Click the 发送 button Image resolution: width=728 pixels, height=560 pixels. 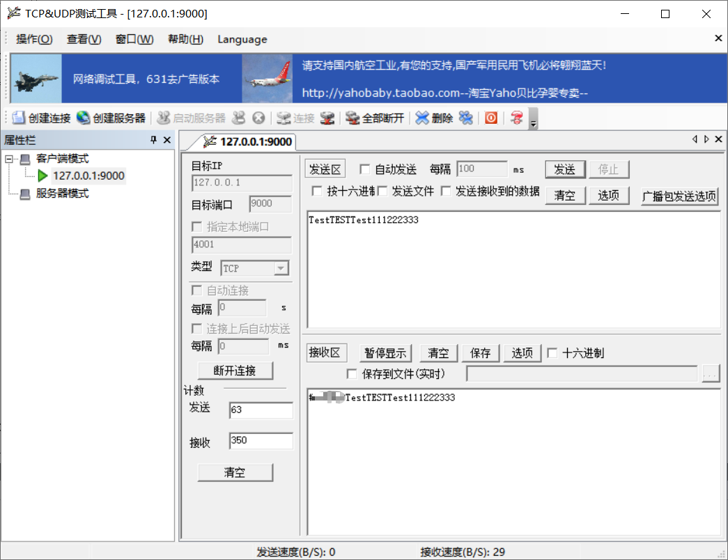[x=565, y=169]
